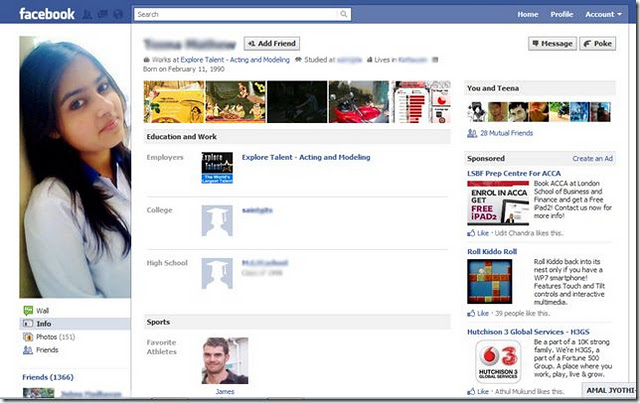Image resolution: width=640 pixels, height=403 pixels.
Task: Click the Wall speech bubble icon
Action: point(28,311)
